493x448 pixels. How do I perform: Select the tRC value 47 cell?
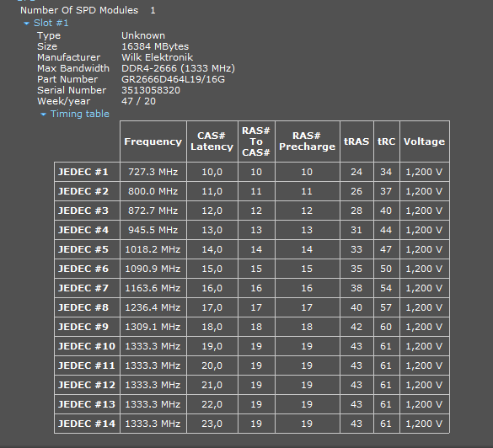[x=387, y=249]
